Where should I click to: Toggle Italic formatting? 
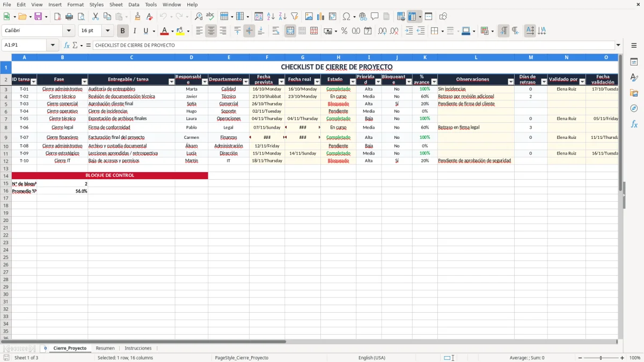134,31
